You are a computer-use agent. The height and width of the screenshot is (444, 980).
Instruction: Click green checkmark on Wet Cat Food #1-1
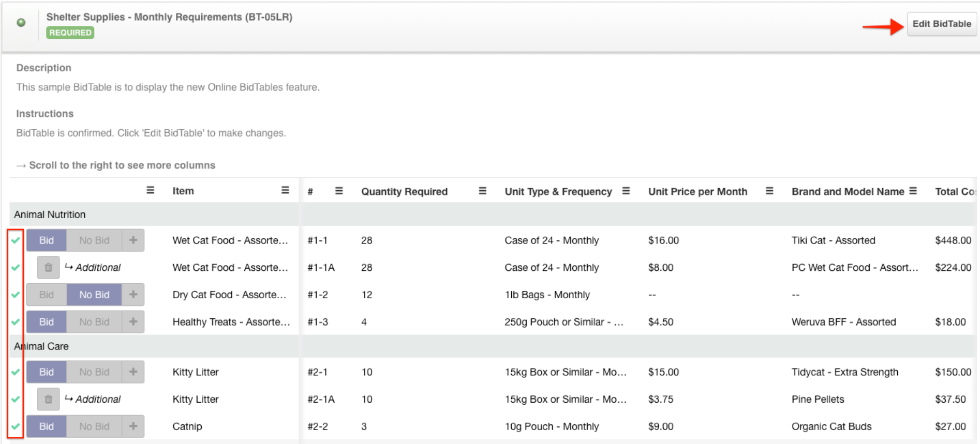[16, 240]
